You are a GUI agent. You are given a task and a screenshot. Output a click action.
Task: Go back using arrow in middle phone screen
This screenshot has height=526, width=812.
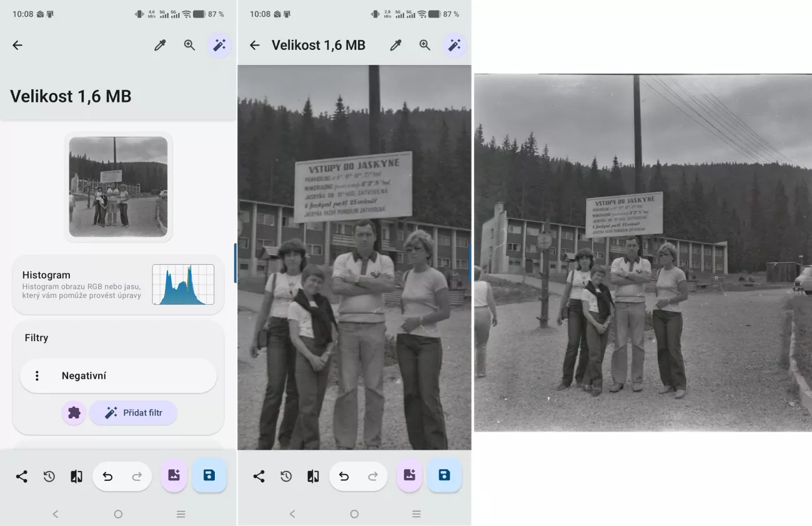pos(254,45)
